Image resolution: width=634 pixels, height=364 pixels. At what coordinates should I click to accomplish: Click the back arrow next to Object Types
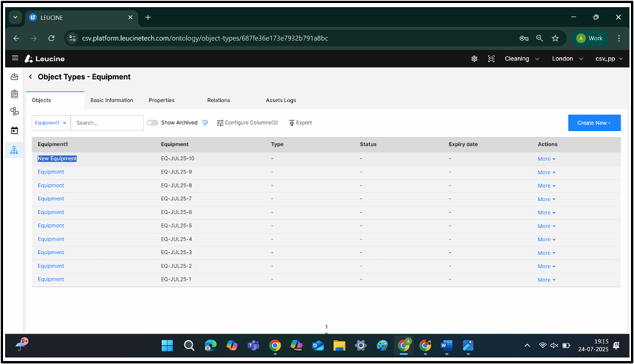click(30, 77)
